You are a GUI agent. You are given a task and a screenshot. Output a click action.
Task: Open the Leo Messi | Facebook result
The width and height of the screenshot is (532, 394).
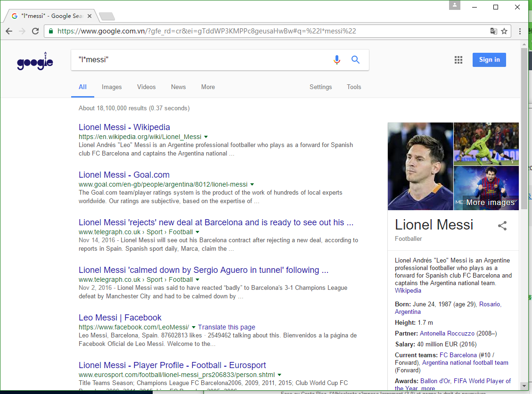[120, 318]
